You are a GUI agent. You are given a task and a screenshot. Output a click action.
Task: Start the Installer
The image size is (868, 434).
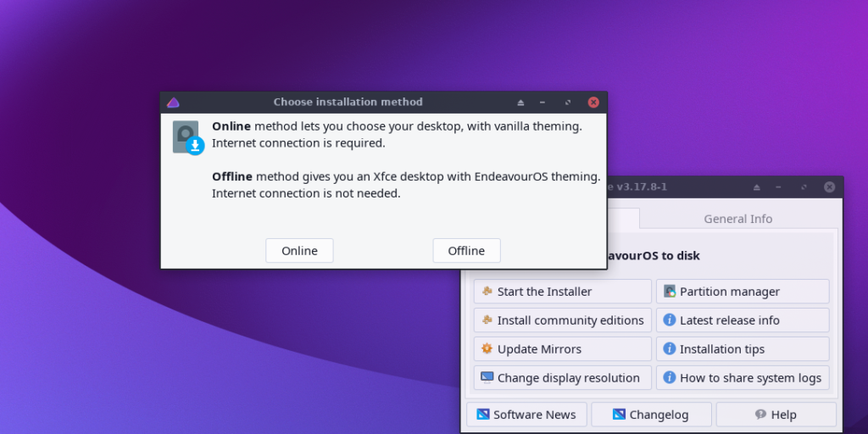563,292
